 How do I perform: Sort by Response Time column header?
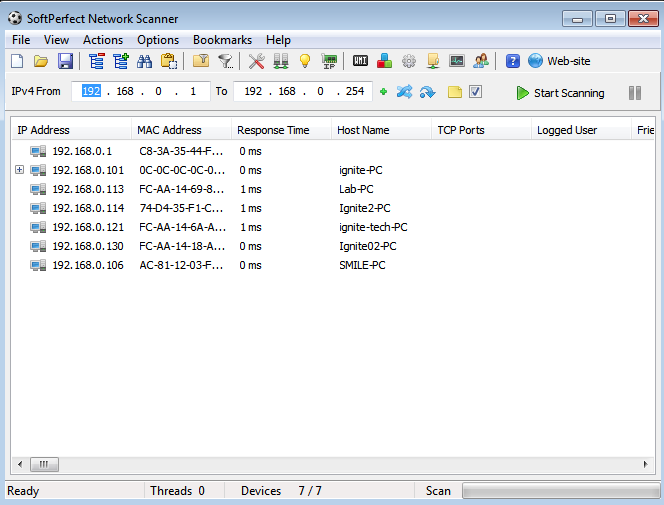coord(281,130)
